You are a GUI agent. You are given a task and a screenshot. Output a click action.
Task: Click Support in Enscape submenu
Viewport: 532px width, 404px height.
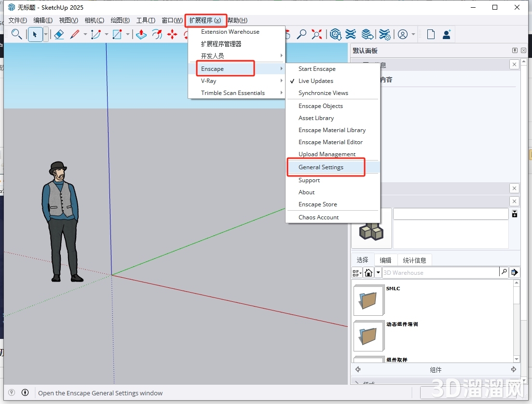(332, 180)
